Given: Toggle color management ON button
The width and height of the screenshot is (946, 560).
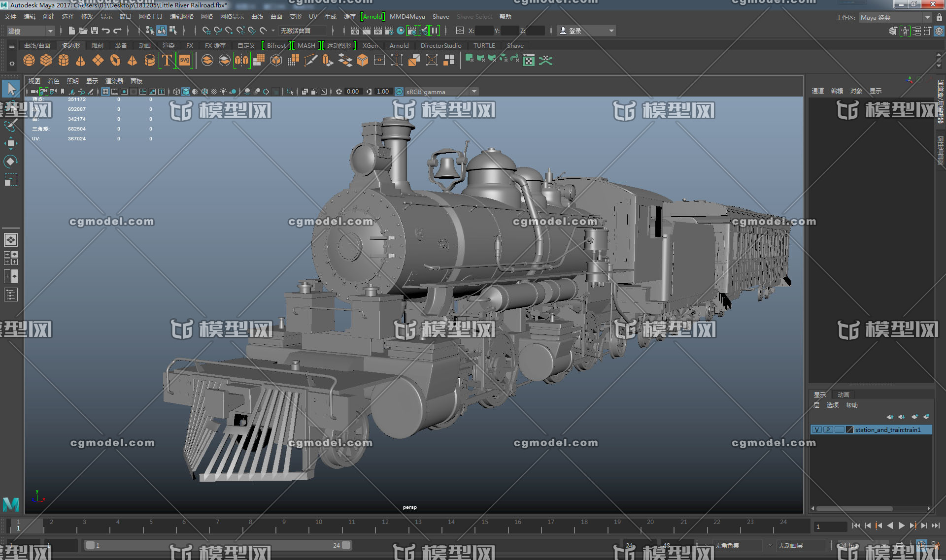Looking at the screenshot, I should pyautogui.click(x=399, y=92).
